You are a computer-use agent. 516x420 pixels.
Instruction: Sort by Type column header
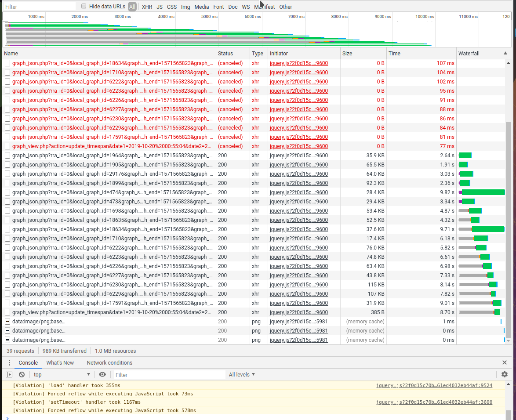pyautogui.click(x=258, y=53)
